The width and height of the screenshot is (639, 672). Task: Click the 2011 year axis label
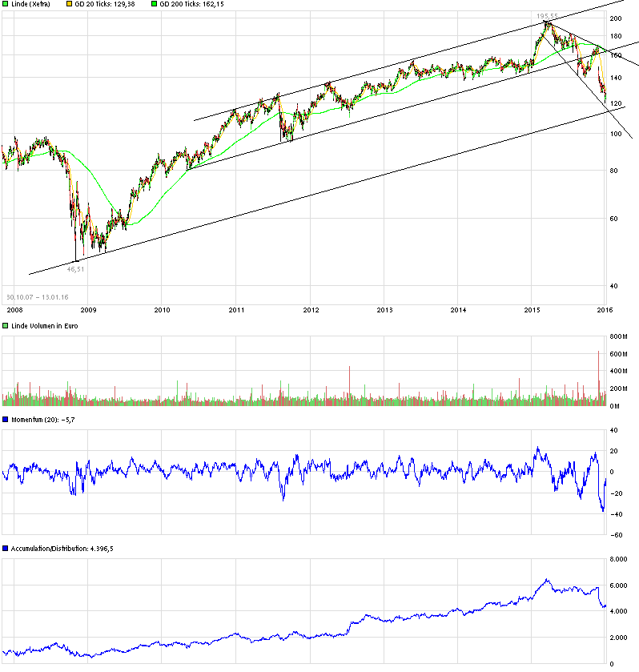tap(236, 310)
